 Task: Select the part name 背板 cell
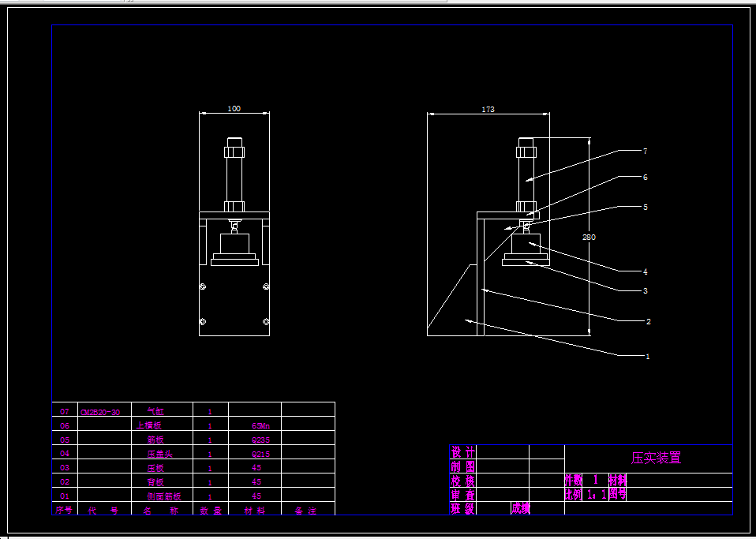[155, 481]
